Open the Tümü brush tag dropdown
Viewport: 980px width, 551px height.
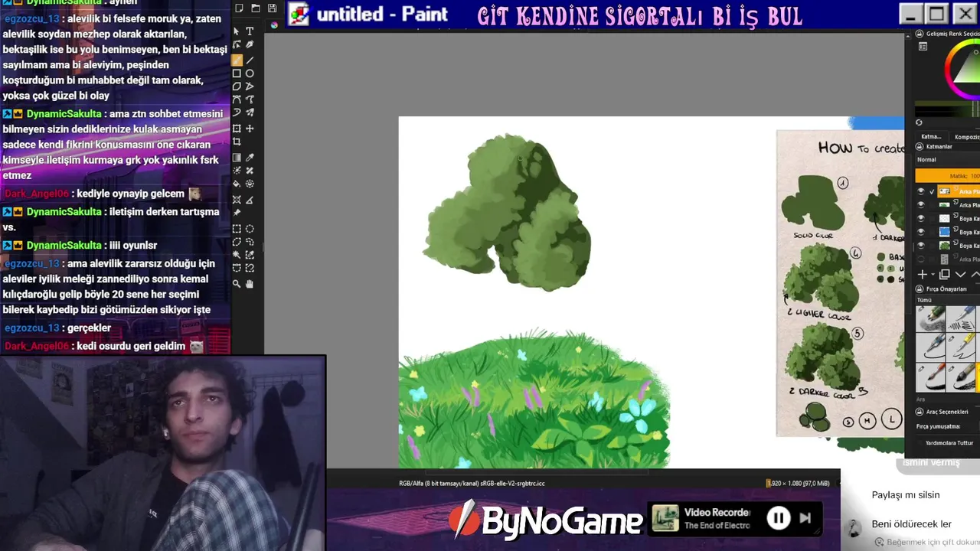point(948,300)
